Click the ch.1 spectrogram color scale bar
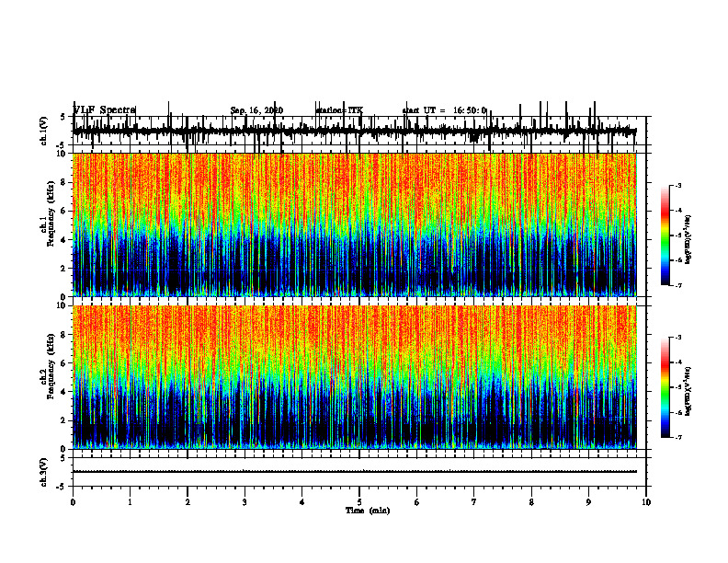This screenshot has height=563, width=728. click(665, 236)
